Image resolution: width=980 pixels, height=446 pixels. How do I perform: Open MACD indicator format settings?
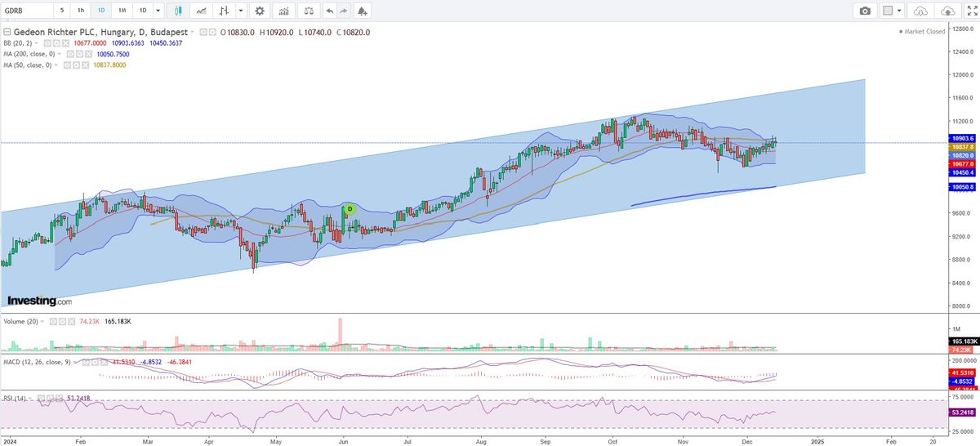95,362
